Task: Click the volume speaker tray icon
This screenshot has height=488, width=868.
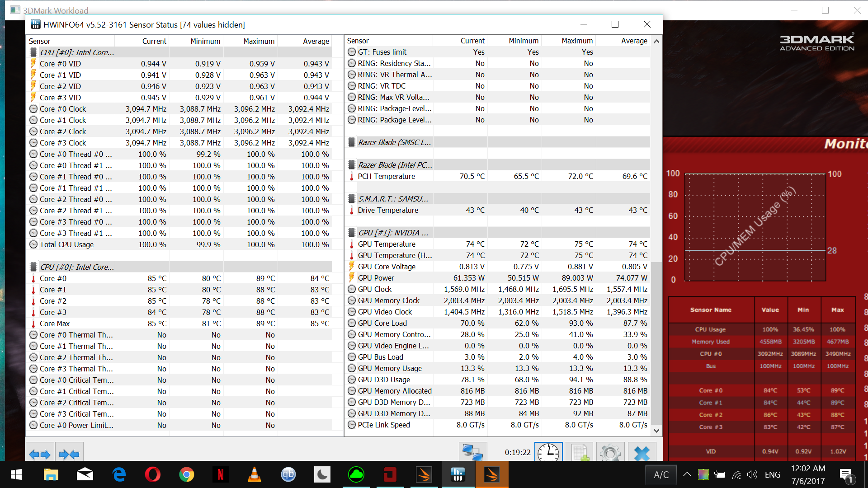Action: [x=752, y=474]
